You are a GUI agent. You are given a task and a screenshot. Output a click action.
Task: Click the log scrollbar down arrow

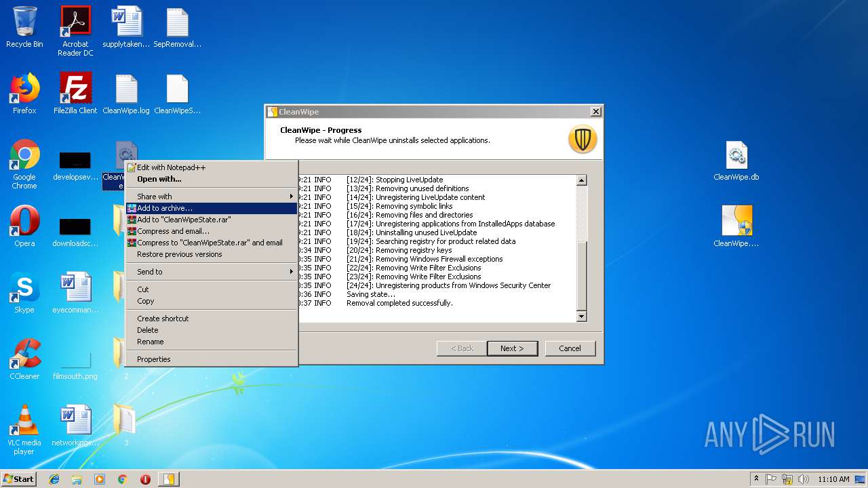click(x=581, y=317)
